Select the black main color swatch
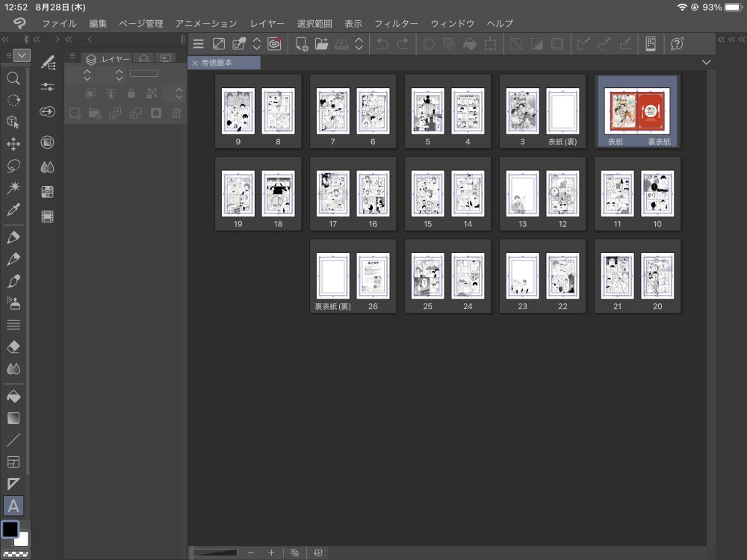 coord(10,529)
